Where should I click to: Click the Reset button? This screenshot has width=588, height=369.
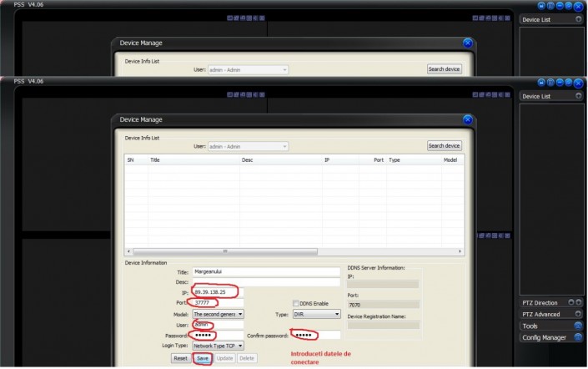click(180, 358)
